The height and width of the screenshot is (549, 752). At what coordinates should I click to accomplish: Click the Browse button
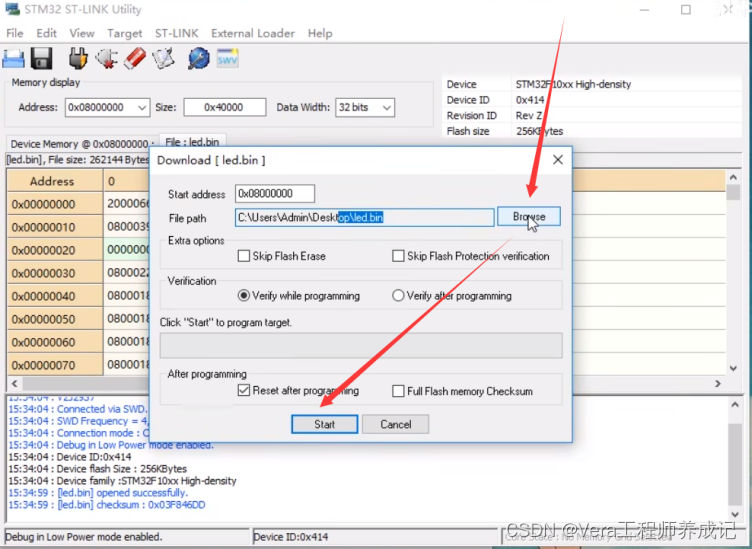[529, 217]
